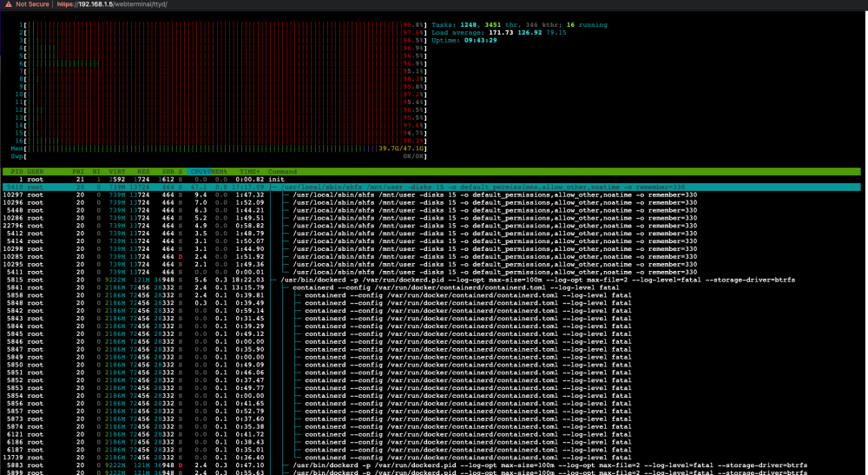
Task: Select containerd thread row PID 5842
Action: [x=431, y=311]
